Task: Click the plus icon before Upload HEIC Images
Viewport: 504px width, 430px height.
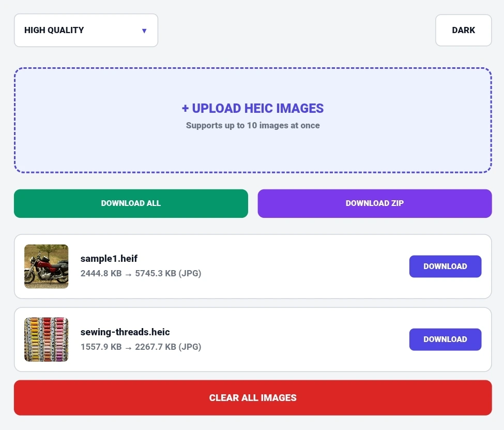Action: pos(185,109)
